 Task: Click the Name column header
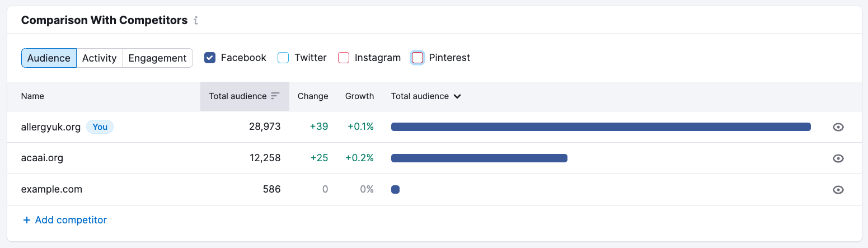coord(32,96)
